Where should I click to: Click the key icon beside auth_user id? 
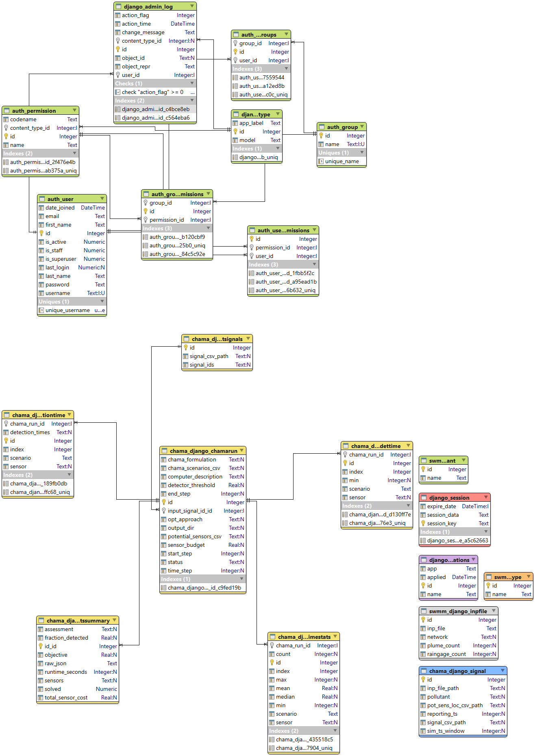pyautogui.click(x=41, y=233)
